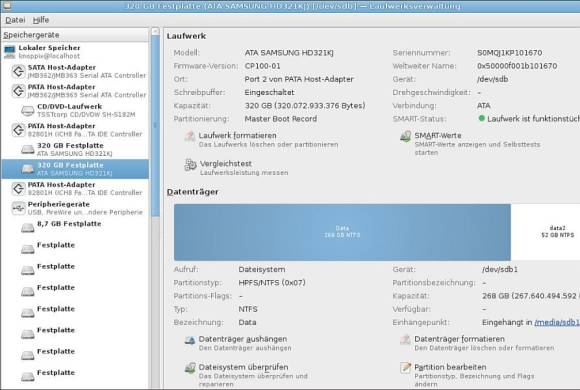Click the Datenträger aushängen icon
This screenshot has width=580, height=390.
coord(190,340)
